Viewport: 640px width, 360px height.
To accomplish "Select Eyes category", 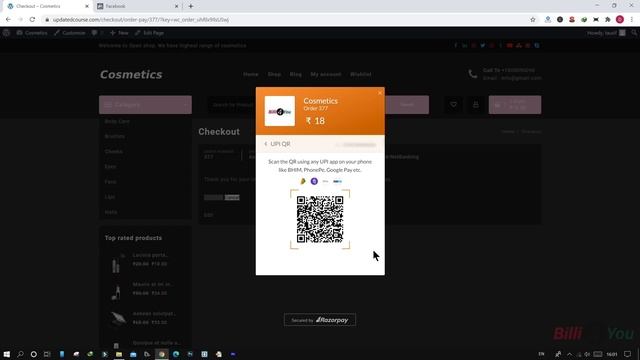I will coord(110,167).
